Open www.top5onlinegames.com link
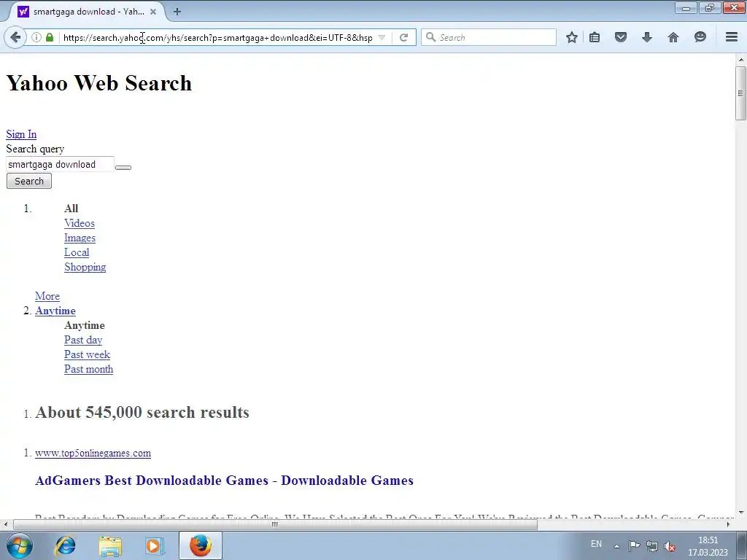 [93, 454]
